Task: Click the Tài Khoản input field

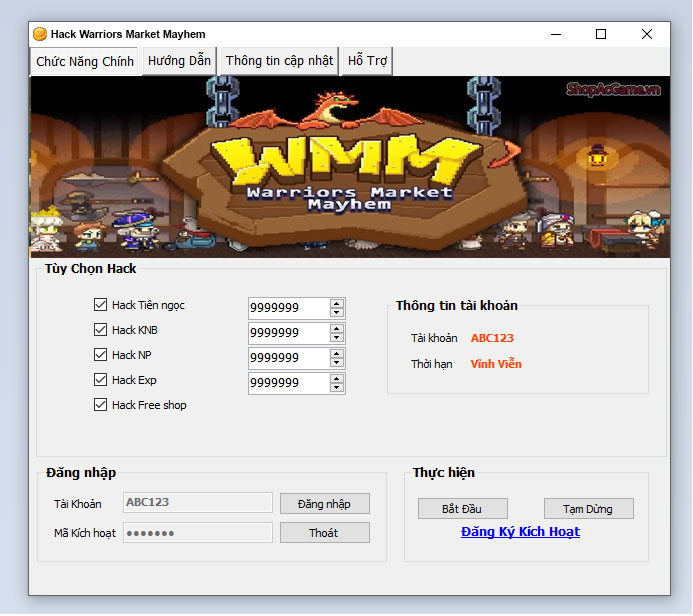Action: 198,502
